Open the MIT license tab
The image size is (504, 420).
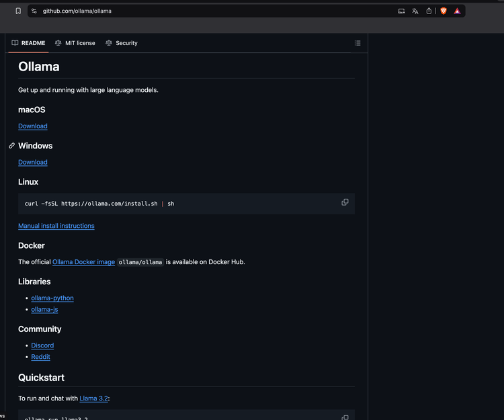(x=75, y=43)
